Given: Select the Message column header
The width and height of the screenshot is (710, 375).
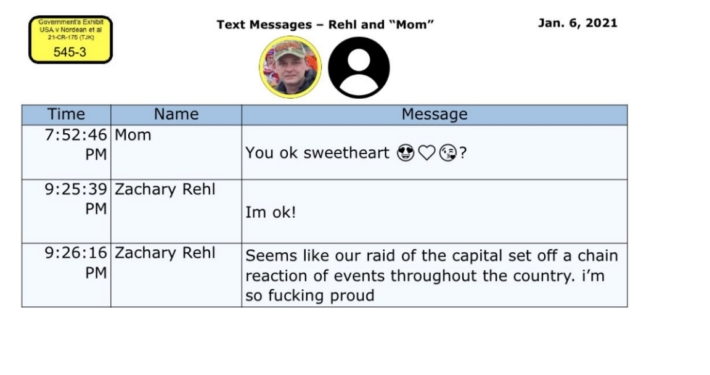Looking at the screenshot, I should coord(435,115).
